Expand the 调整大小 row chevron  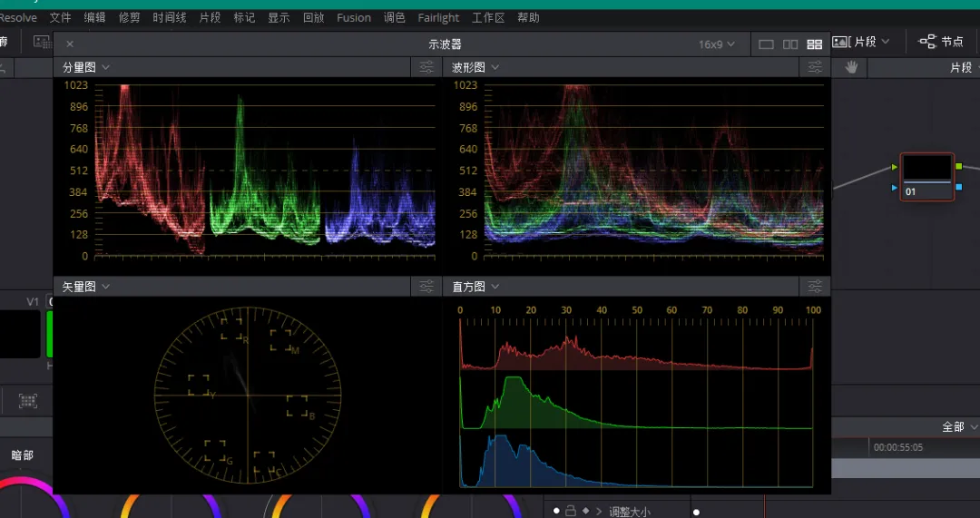pyautogui.click(x=599, y=511)
